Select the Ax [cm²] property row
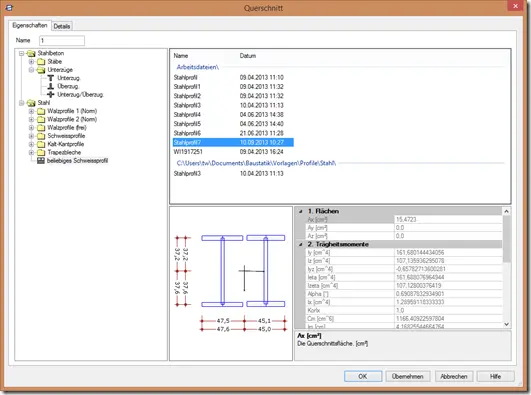The height and width of the screenshot is (395, 531). (404, 220)
